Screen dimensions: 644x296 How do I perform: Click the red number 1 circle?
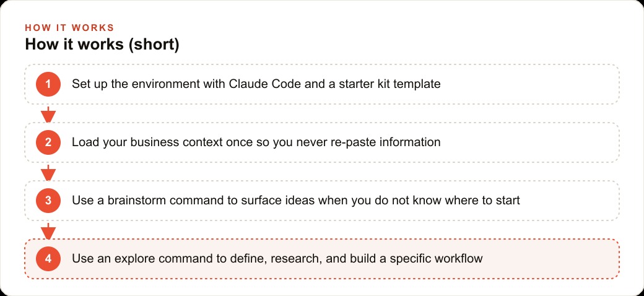click(x=48, y=84)
